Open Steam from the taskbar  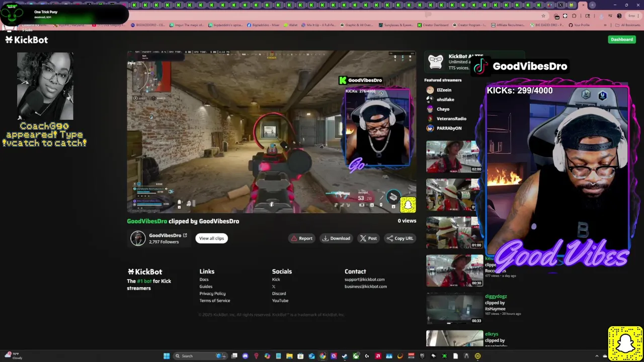(345, 356)
